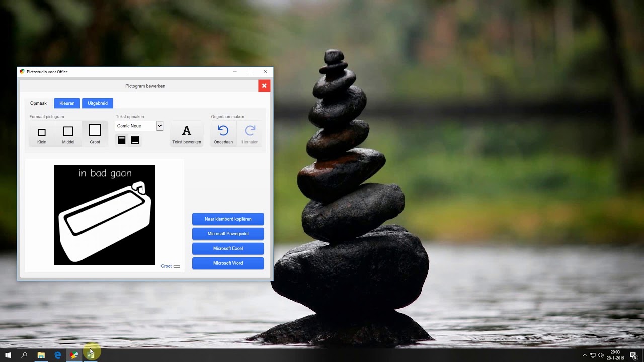
Task: Open Edge browser from taskbar
Action: pyautogui.click(x=58, y=355)
